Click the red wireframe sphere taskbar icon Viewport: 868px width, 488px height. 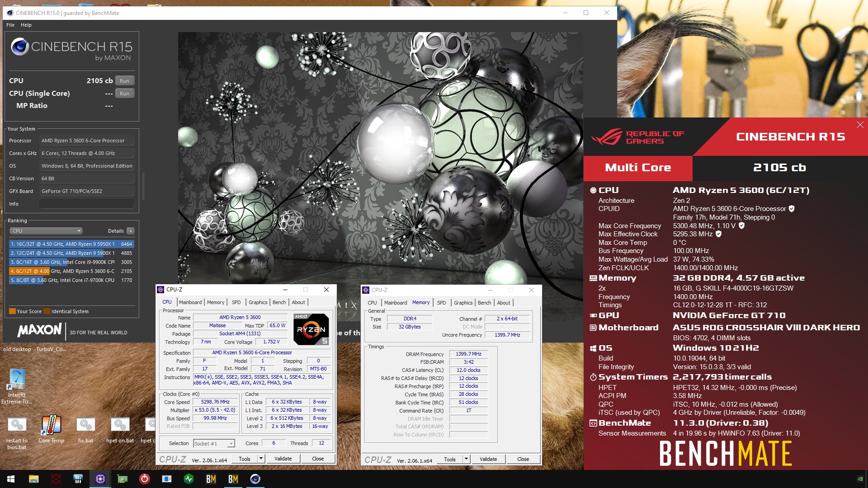(x=56, y=479)
